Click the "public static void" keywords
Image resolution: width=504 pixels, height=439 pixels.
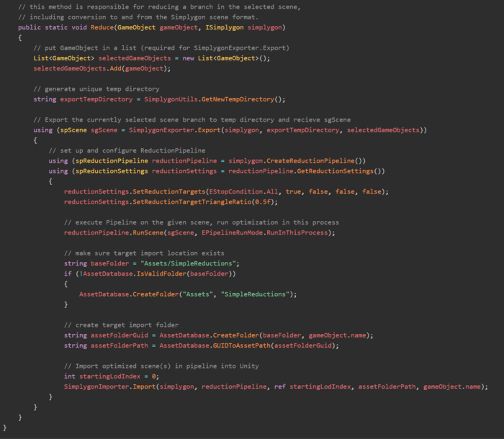point(53,27)
